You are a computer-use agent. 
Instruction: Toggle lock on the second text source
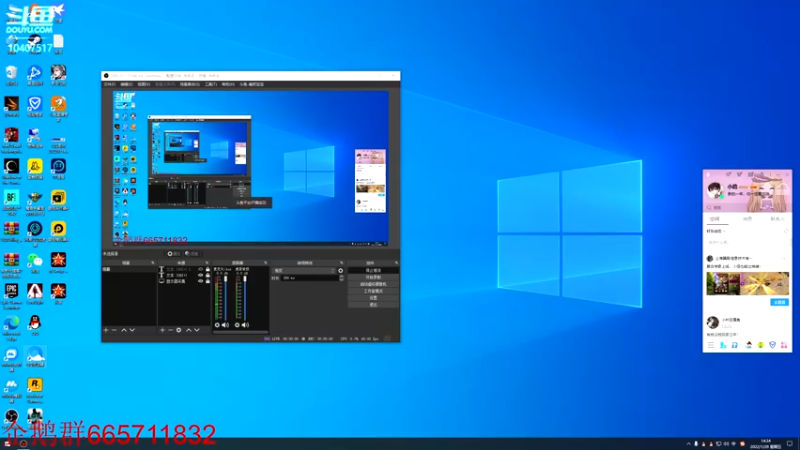[x=208, y=275]
